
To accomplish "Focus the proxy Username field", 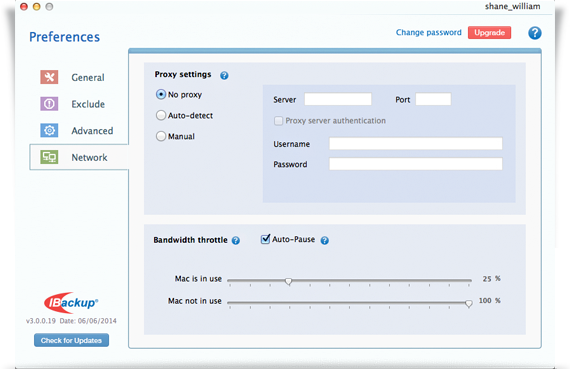I will [x=416, y=144].
